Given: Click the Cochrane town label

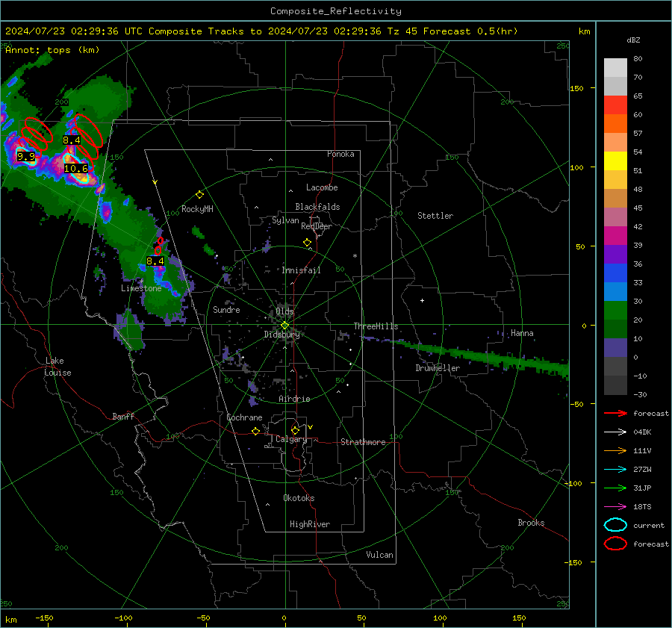Looking at the screenshot, I should click(x=244, y=417).
